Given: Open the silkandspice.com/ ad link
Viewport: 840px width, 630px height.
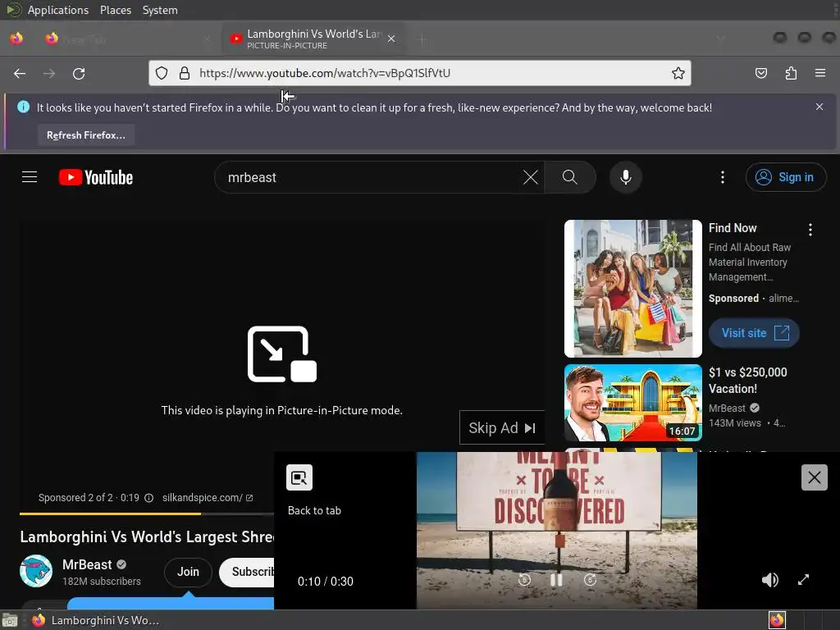Looking at the screenshot, I should (208, 498).
